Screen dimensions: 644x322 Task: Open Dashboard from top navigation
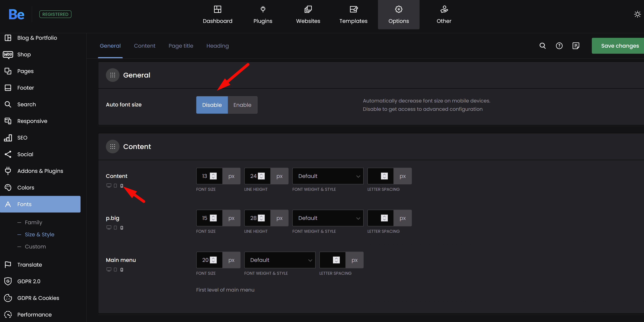point(217,15)
